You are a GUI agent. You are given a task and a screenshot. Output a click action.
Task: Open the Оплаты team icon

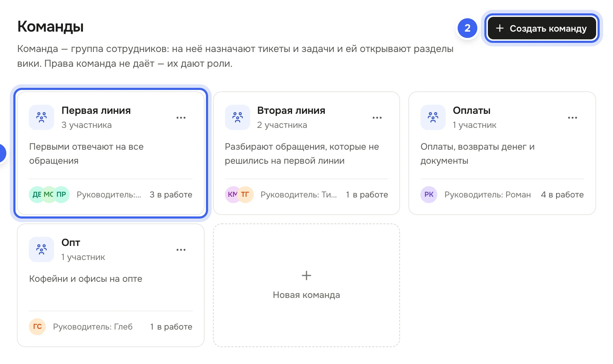[x=433, y=117]
